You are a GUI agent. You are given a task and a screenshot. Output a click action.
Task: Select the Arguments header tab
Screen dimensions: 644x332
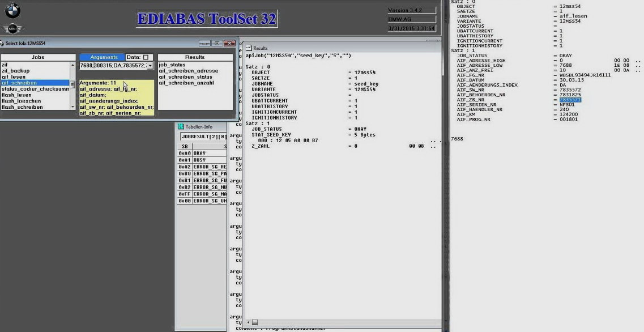102,57
